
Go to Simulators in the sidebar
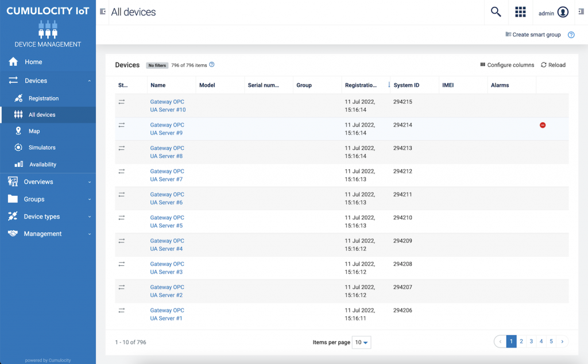[42, 148]
